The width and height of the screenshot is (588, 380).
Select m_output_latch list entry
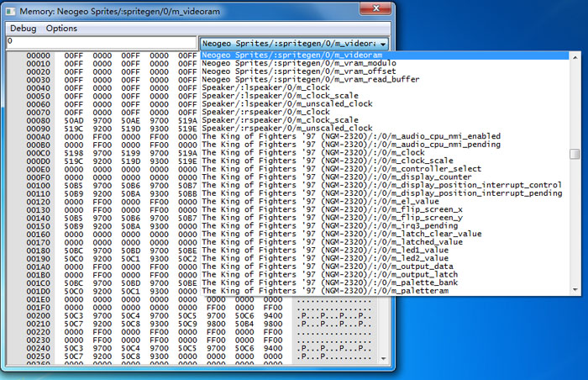(x=385, y=275)
